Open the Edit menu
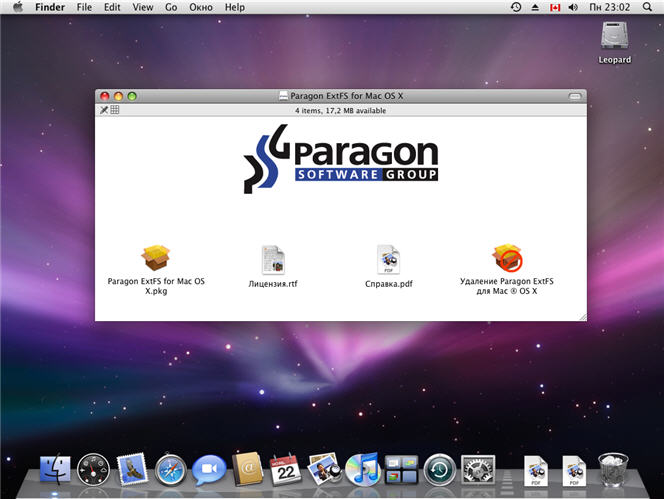The width and height of the screenshot is (664, 499). (x=112, y=7)
